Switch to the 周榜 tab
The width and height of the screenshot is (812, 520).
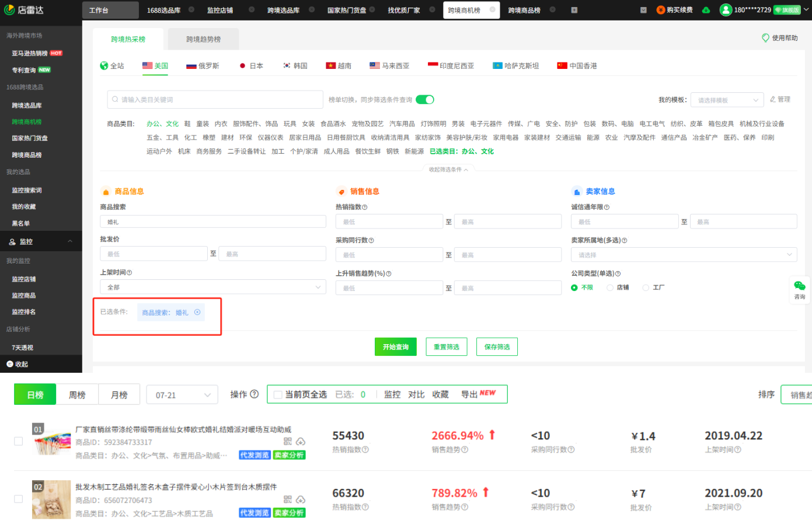click(x=77, y=395)
